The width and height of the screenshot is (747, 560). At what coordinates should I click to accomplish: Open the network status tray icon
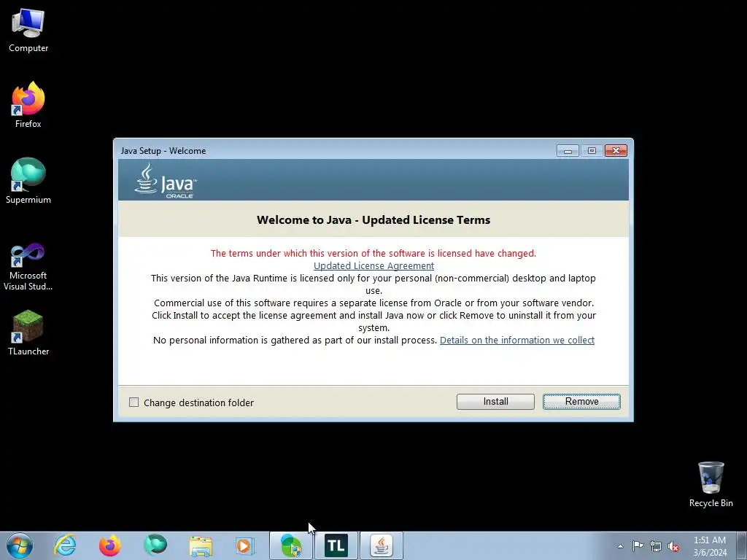point(656,546)
